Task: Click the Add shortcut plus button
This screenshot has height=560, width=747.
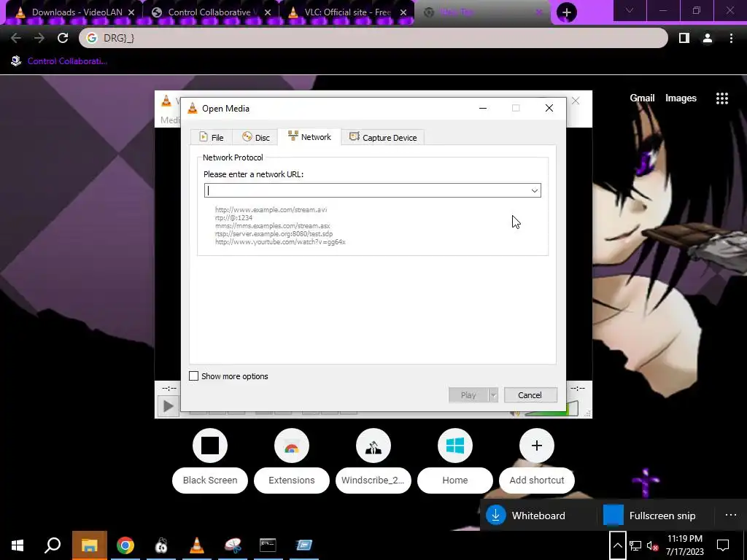Action: tap(536, 446)
